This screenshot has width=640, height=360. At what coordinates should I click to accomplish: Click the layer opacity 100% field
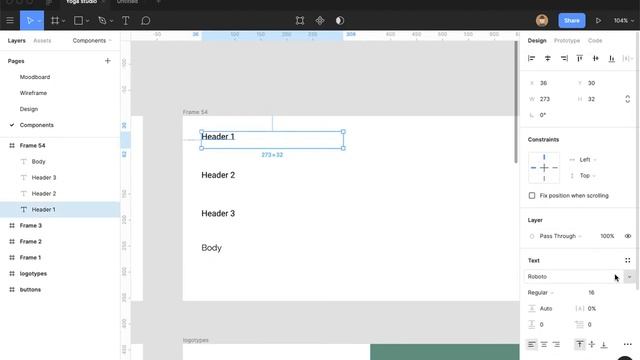[x=607, y=236]
